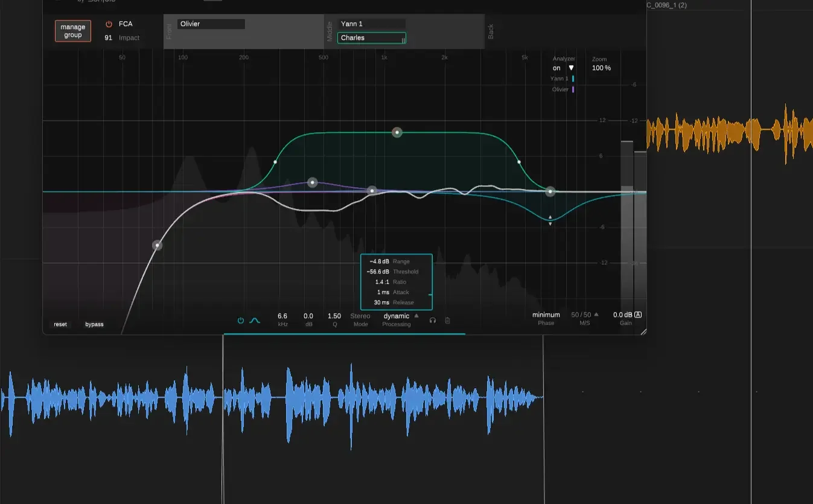Click the C_0096_1 (2) clip name
The image size is (813, 504).
pyautogui.click(x=666, y=5)
